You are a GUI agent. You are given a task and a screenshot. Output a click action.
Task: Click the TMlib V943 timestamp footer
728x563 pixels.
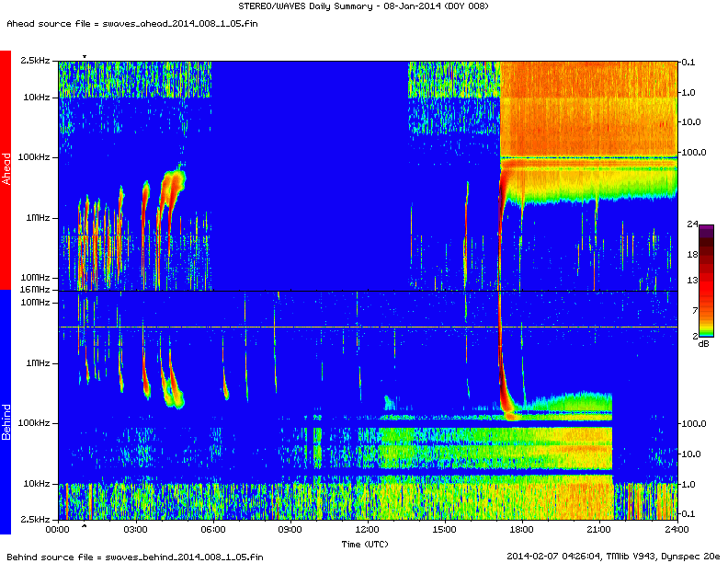click(613, 556)
